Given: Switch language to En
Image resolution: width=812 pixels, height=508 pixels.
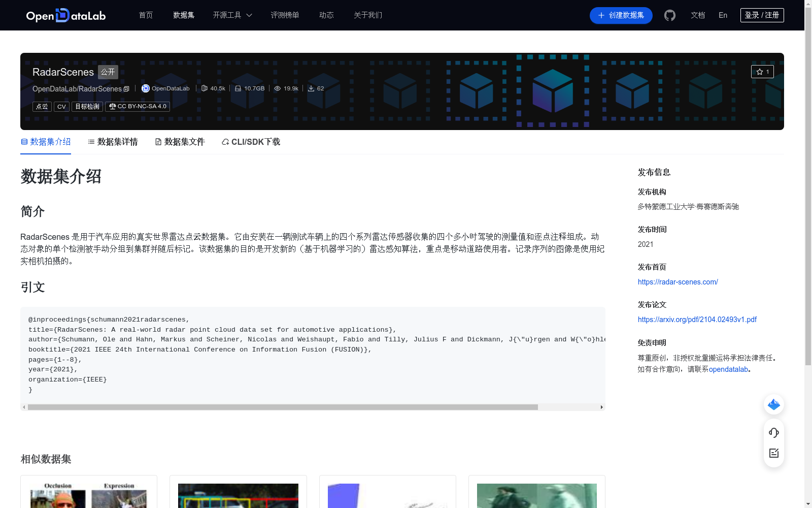Looking at the screenshot, I should [723, 15].
